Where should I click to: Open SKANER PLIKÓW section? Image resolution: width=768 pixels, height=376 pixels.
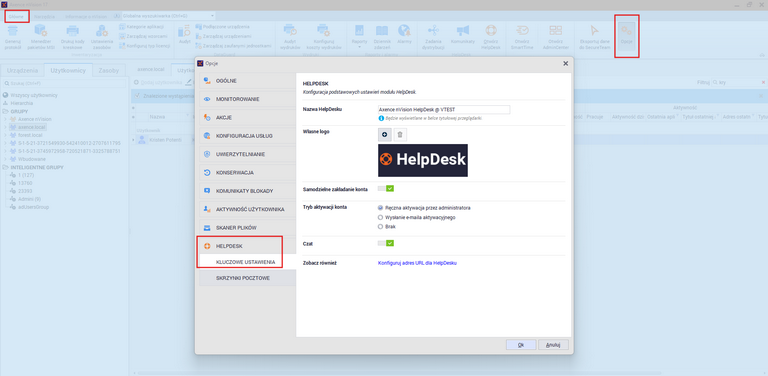[246, 228]
